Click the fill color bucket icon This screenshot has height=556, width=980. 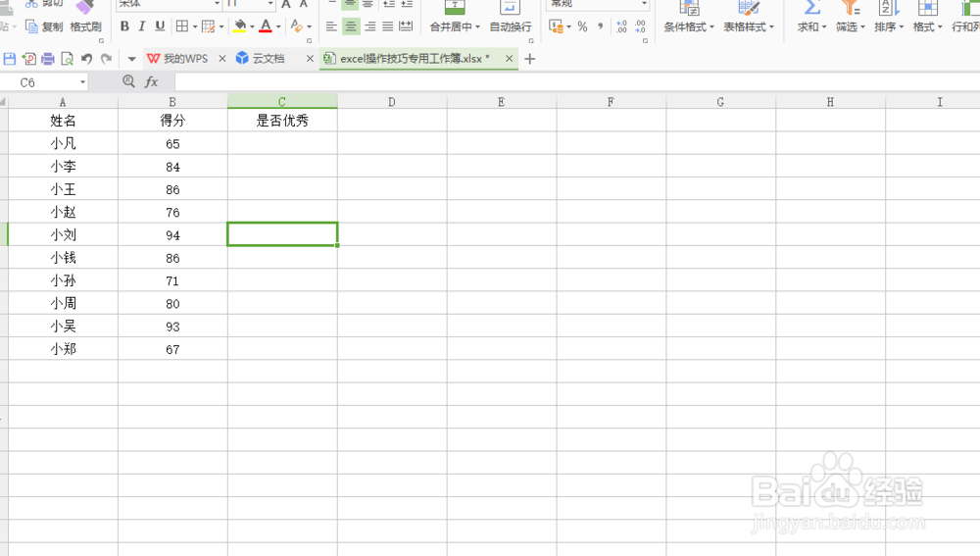(x=239, y=26)
